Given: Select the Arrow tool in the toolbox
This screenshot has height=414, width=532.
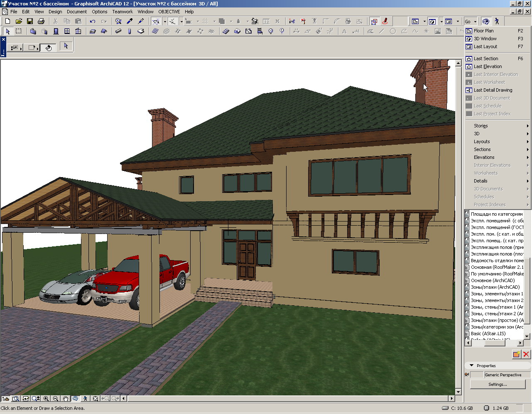Looking at the screenshot, I should point(7,31).
